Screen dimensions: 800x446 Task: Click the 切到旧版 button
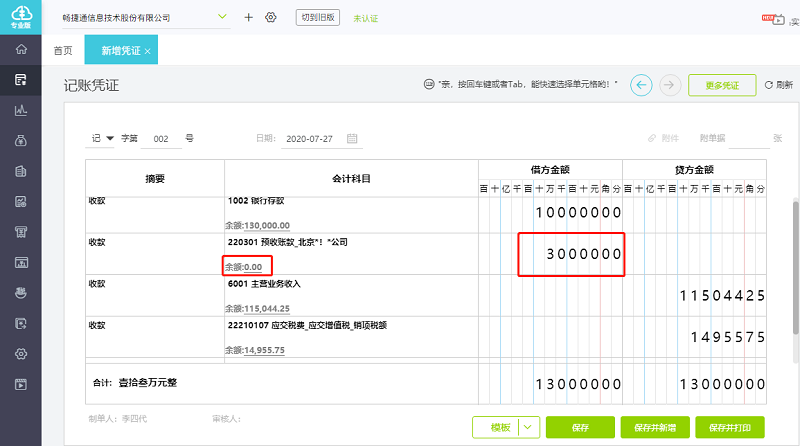(317, 17)
